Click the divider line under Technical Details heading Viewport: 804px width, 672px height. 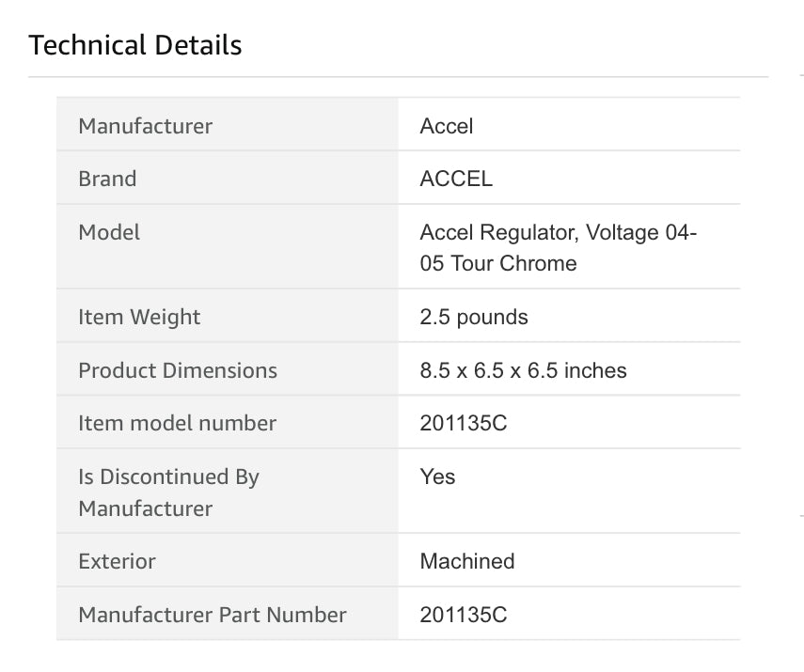[399, 76]
